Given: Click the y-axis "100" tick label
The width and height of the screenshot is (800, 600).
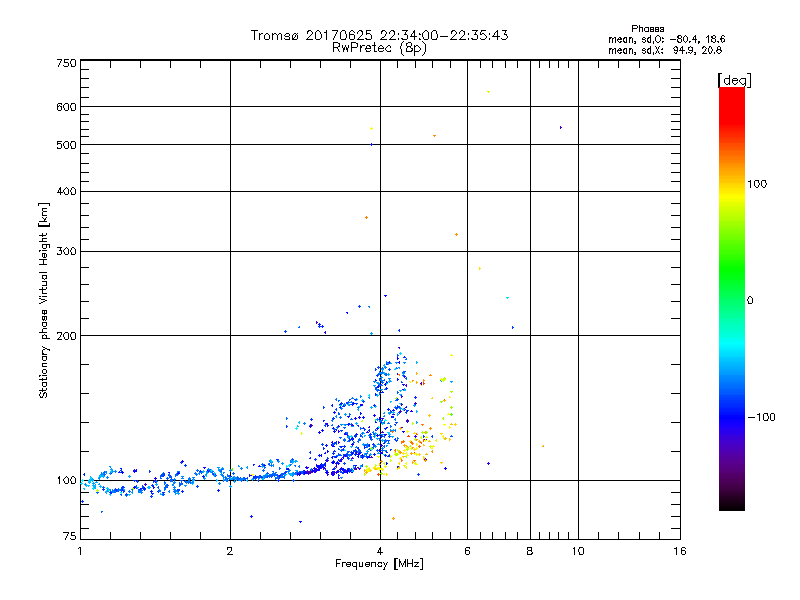Looking at the screenshot, I should [66, 480].
